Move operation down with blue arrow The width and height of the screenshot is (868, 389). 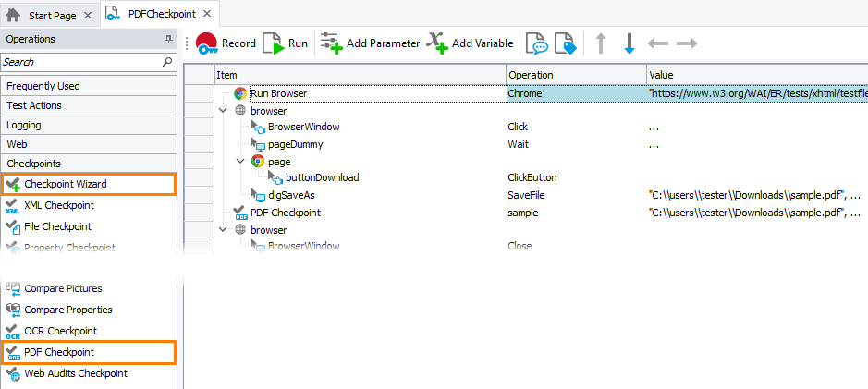click(x=629, y=43)
